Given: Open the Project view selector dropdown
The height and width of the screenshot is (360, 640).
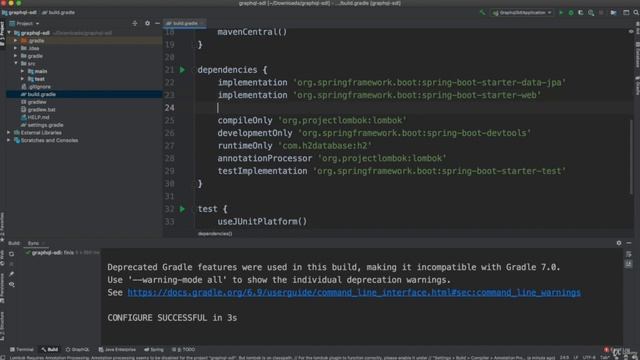Looking at the screenshot, I should point(24,24).
